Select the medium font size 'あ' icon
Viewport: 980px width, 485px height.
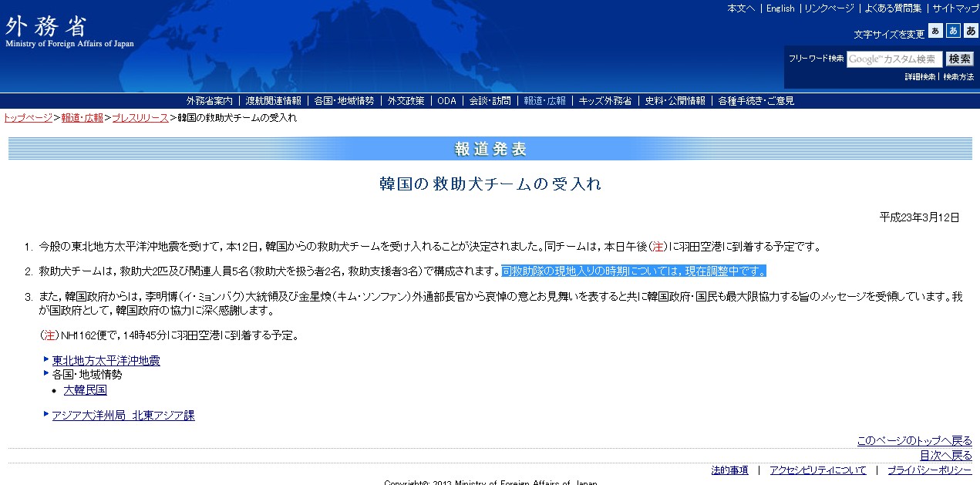pos(953,31)
